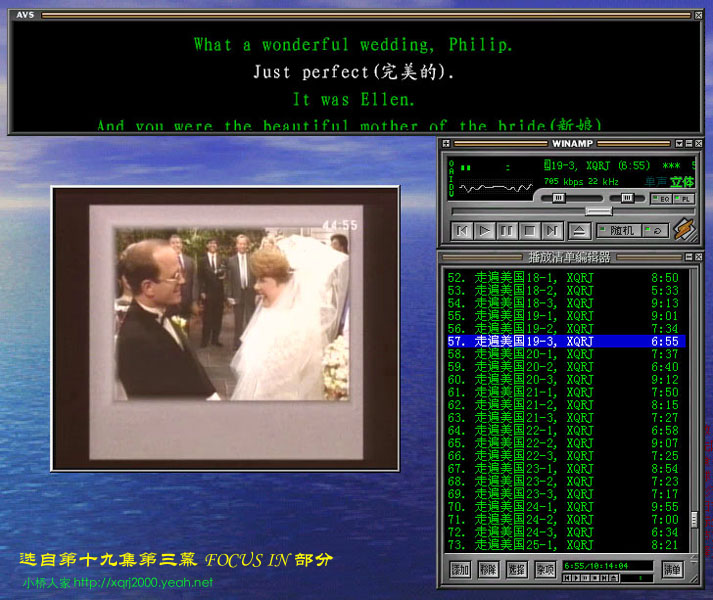Image resolution: width=713 pixels, height=600 pixels.
Task: Click the mini previous button in playlist editor
Action: (567, 578)
